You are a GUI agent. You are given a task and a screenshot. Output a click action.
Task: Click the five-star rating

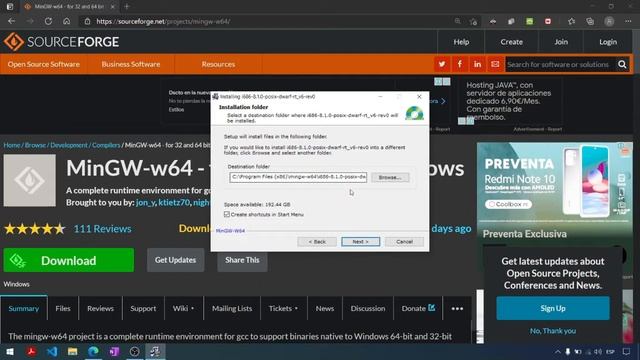pos(34,229)
